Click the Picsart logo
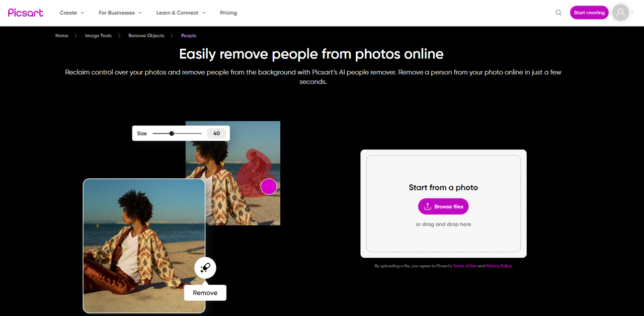Image resolution: width=644 pixels, height=316 pixels. coord(26,13)
